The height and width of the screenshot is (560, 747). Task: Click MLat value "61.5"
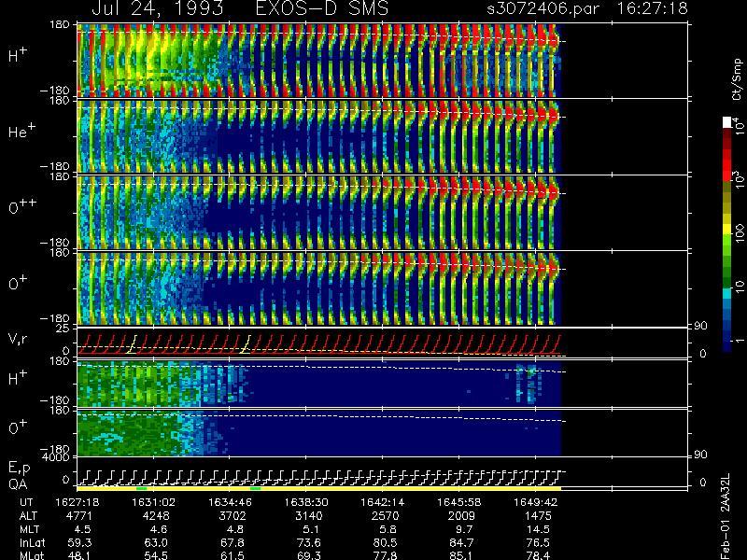pyautogui.click(x=232, y=555)
